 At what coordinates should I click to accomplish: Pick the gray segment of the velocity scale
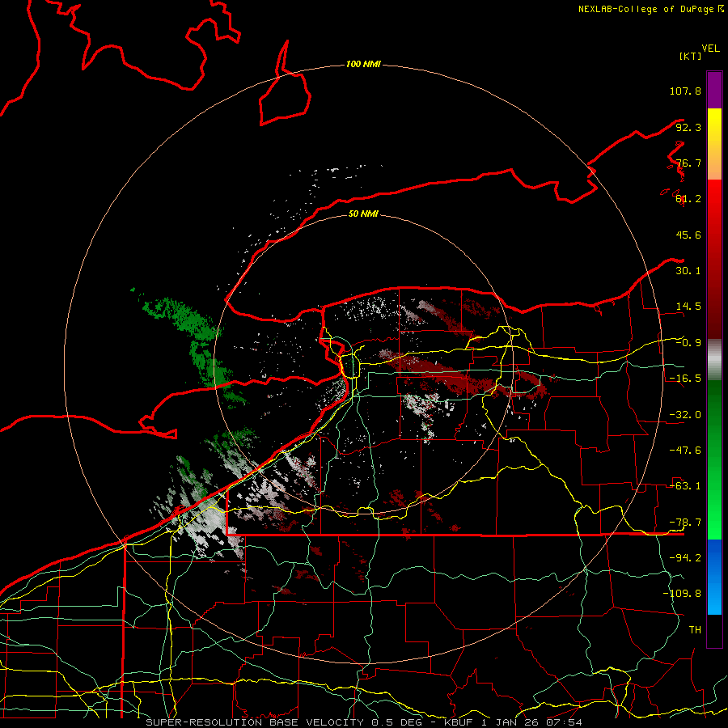(x=714, y=360)
